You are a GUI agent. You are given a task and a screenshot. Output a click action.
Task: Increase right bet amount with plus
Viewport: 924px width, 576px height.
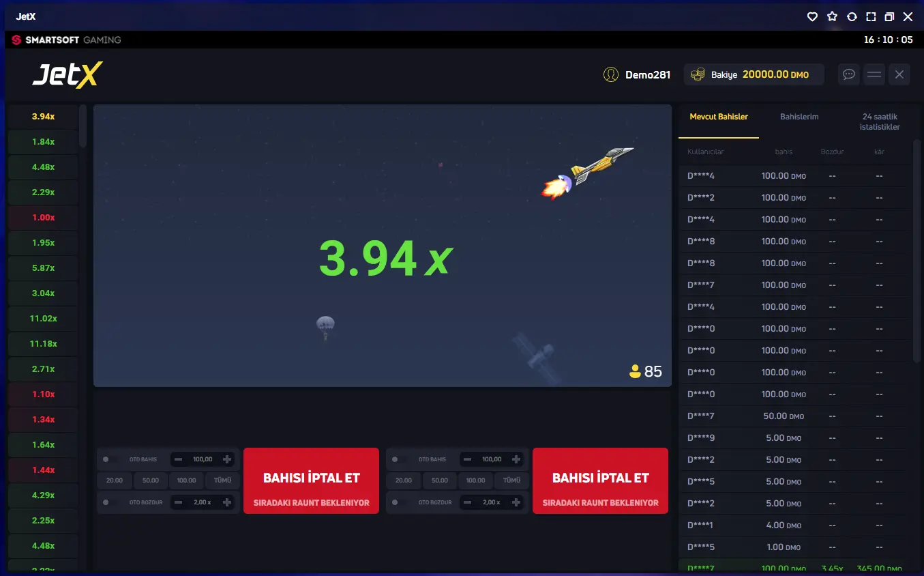[x=516, y=459]
